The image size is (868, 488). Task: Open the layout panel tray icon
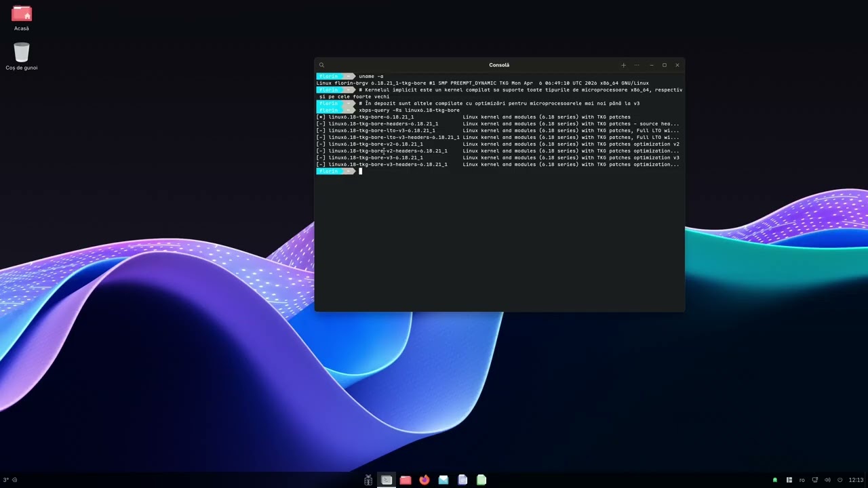tap(789, 480)
